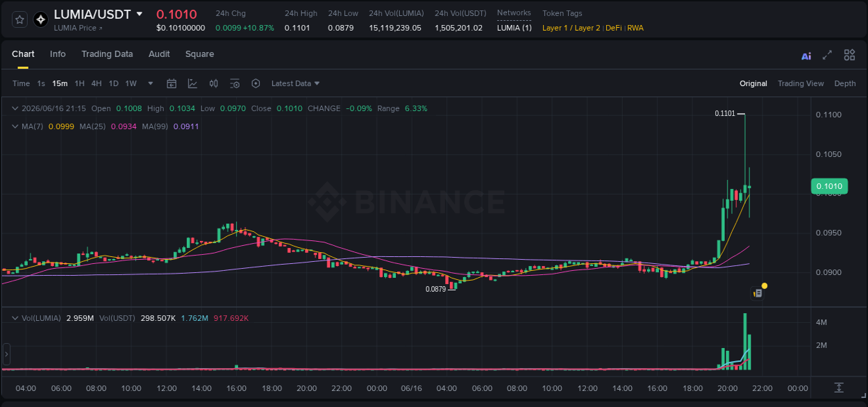Click the 24h Low value 0.0879

pyautogui.click(x=340, y=28)
